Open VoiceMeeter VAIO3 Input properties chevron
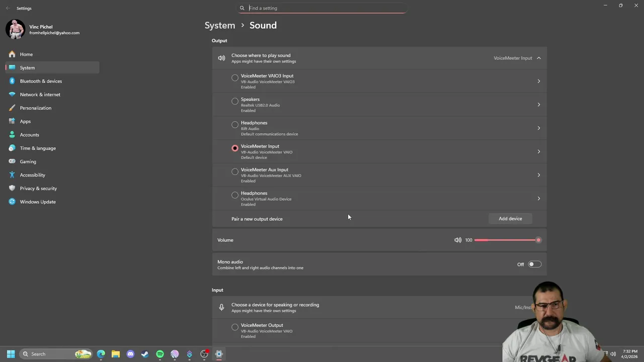The width and height of the screenshot is (644, 362). point(538,81)
